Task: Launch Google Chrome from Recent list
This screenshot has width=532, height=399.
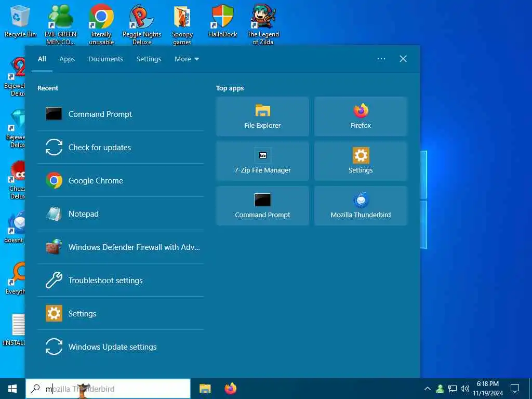Action: (121, 180)
